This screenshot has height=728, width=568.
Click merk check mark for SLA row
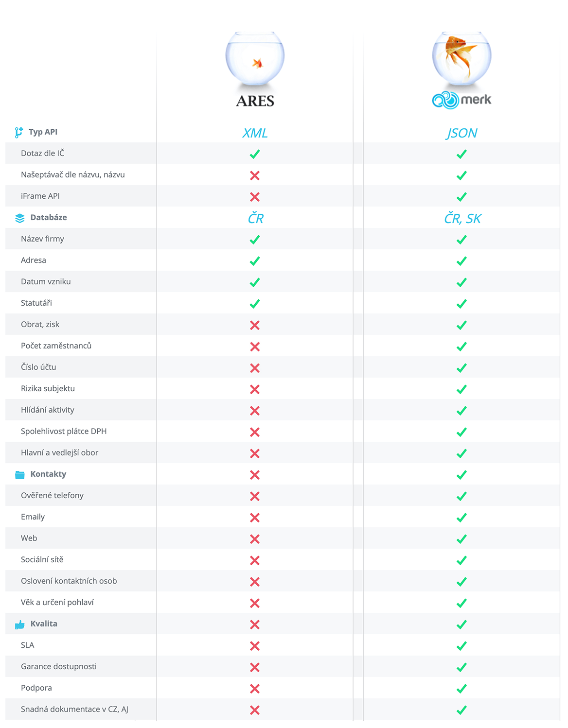(x=461, y=646)
